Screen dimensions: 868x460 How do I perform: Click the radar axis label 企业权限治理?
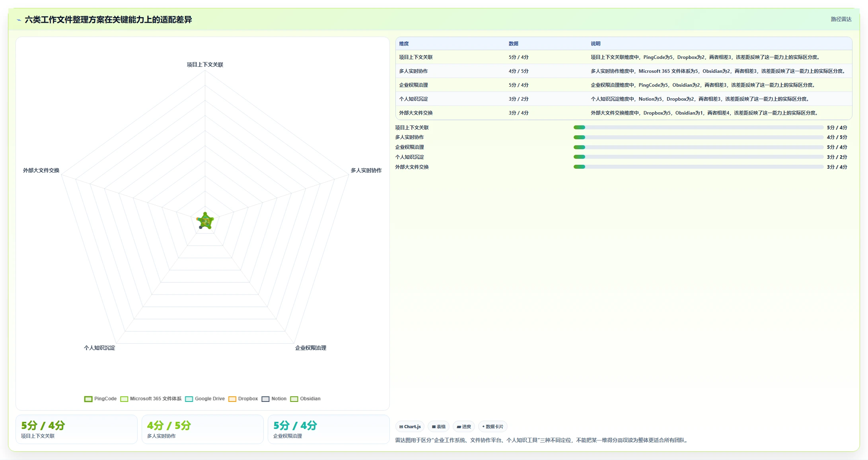(x=310, y=348)
